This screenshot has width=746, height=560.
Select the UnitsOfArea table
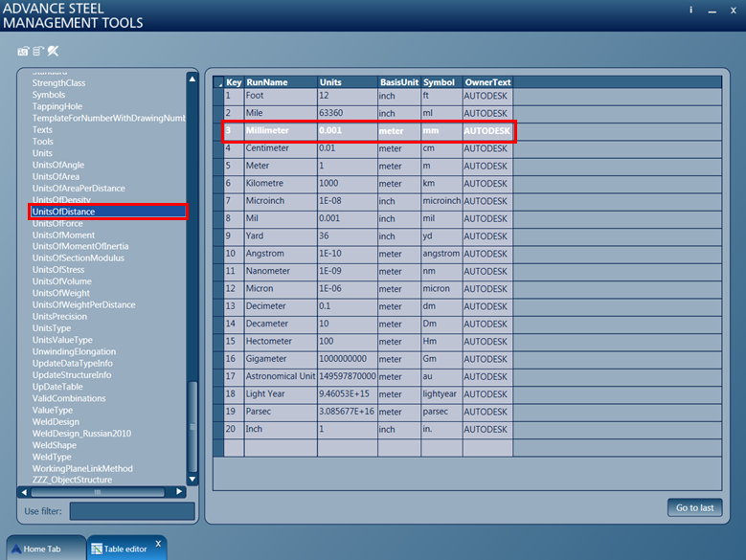[56, 176]
